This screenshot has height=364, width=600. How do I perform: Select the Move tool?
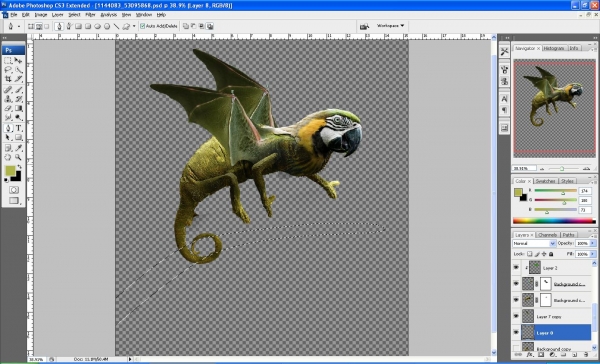[18, 61]
